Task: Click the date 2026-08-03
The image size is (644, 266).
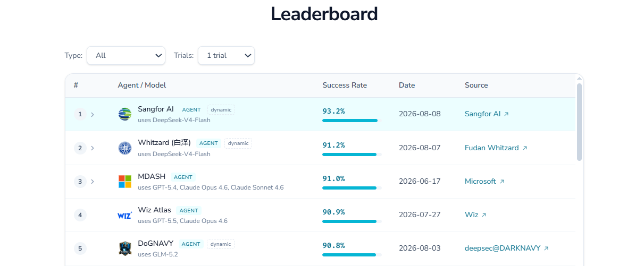Action: click(x=420, y=248)
